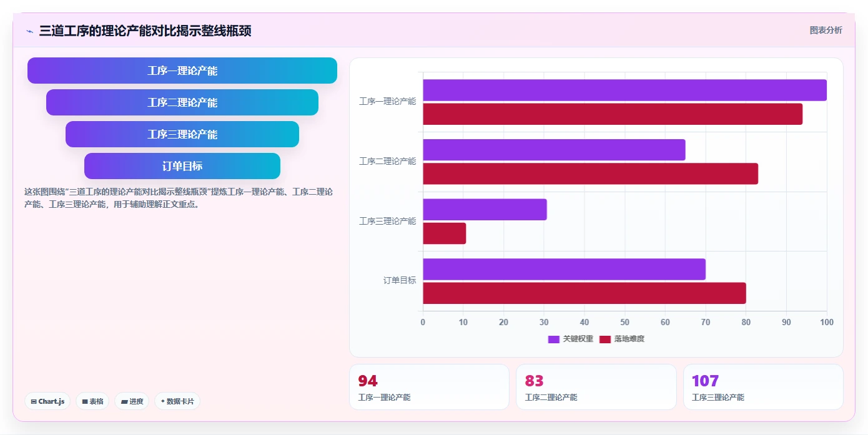
Task: Toggle the 落地难度 legend entry
Action: pos(621,339)
